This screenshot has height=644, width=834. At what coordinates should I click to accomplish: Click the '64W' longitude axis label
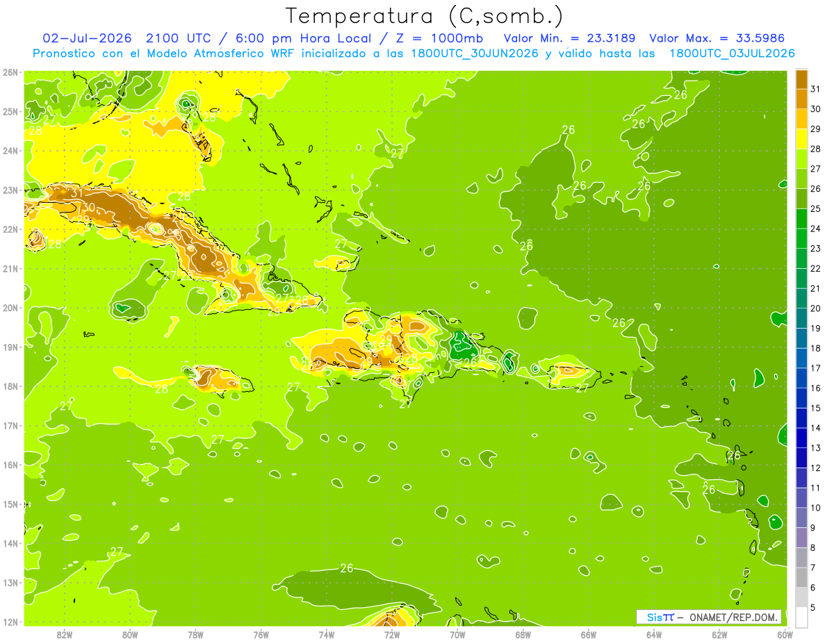654,634
